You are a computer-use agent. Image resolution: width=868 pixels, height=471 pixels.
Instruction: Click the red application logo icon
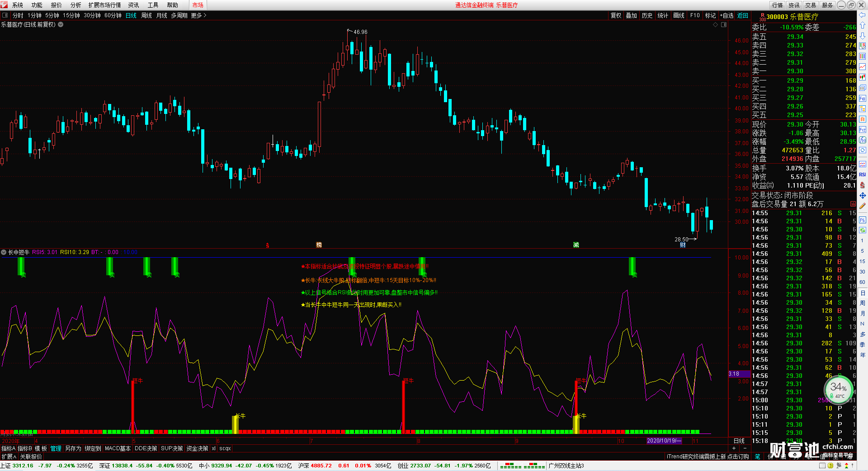pyautogui.click(x=5, y=5)
